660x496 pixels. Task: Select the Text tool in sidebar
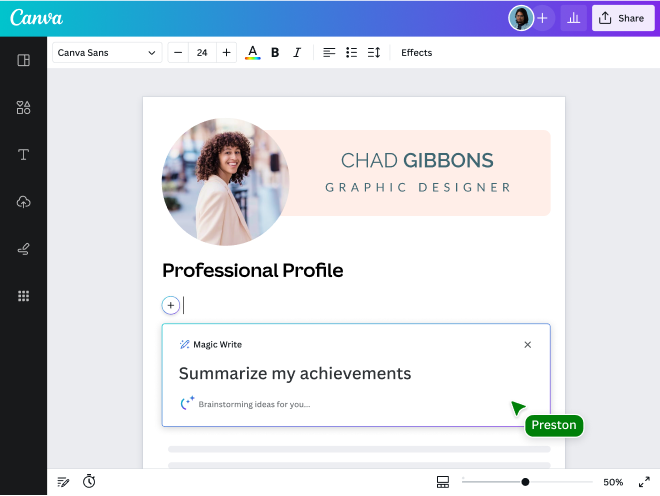24,154
